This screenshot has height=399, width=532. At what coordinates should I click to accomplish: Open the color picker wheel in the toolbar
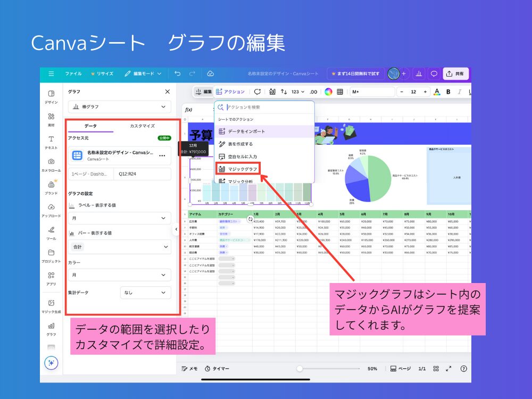click(x=328, y=92)
